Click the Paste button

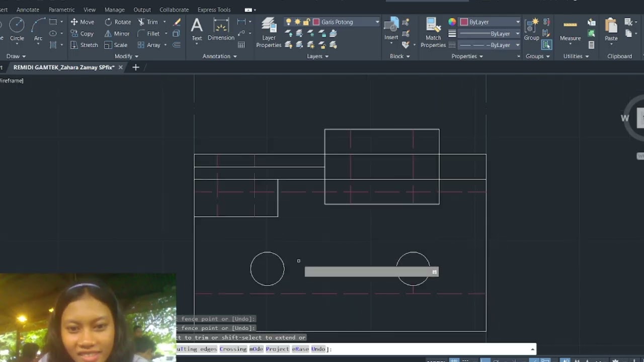point(611,29)
